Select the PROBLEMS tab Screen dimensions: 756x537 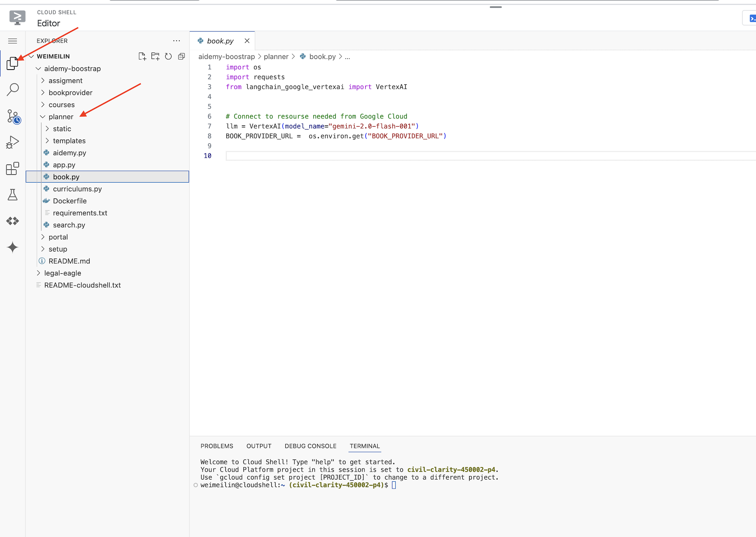point(217,446)
